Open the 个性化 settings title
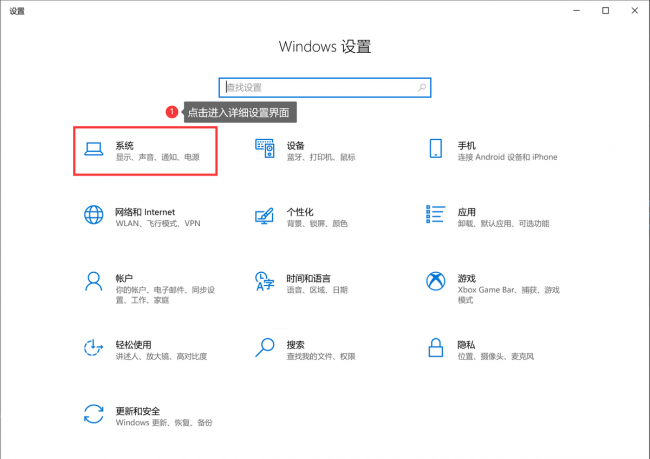This screenshot has height=459, width=650. 300,212
